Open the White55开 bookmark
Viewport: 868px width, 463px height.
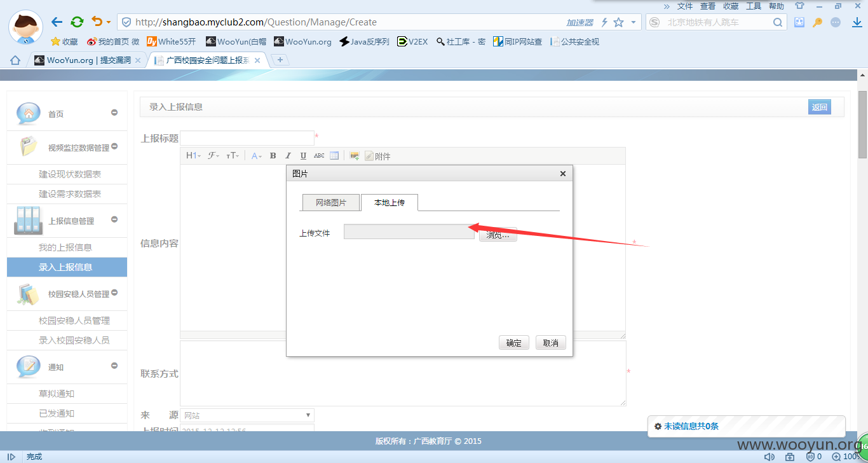(171, 42)
